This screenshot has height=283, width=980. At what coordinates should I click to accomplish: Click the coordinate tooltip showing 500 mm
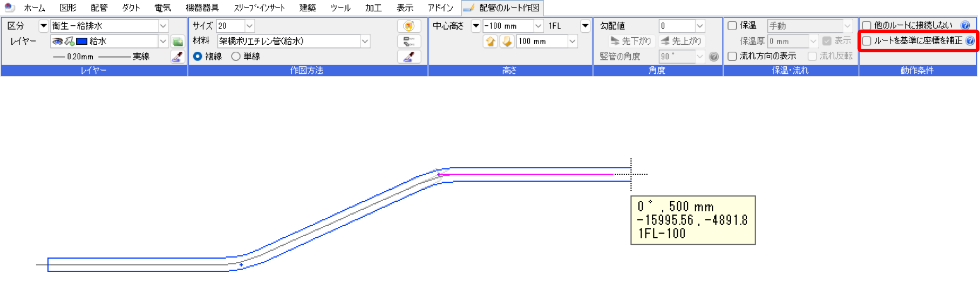point(693,220)
